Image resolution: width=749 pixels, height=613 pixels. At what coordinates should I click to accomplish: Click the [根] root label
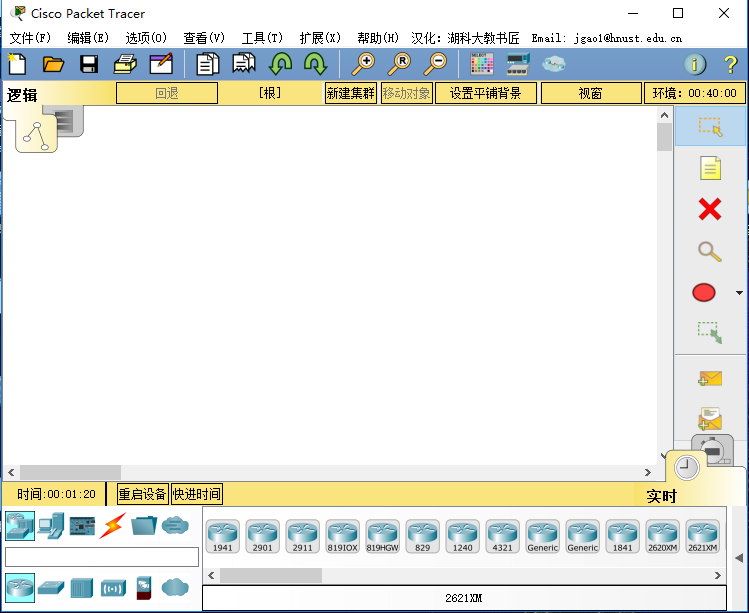tap(270, 93)
